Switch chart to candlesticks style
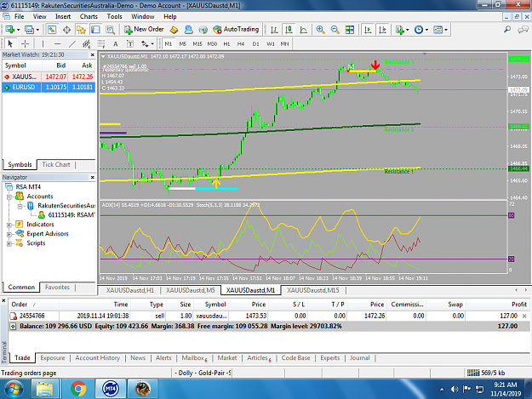This screenshot has height=399, width=532. 289,30
